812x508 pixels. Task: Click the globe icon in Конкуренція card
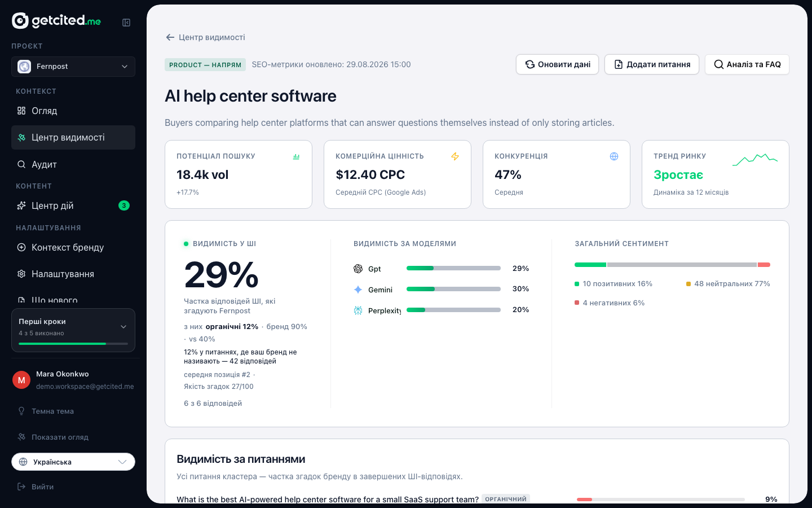(614, 156)
